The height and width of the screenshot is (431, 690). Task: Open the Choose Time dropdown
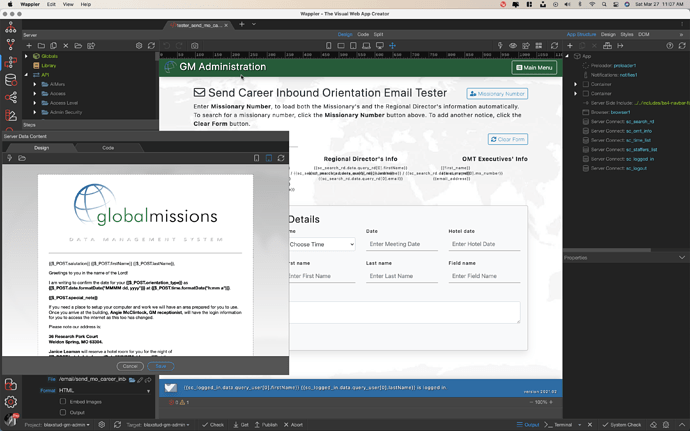point(322,244)
